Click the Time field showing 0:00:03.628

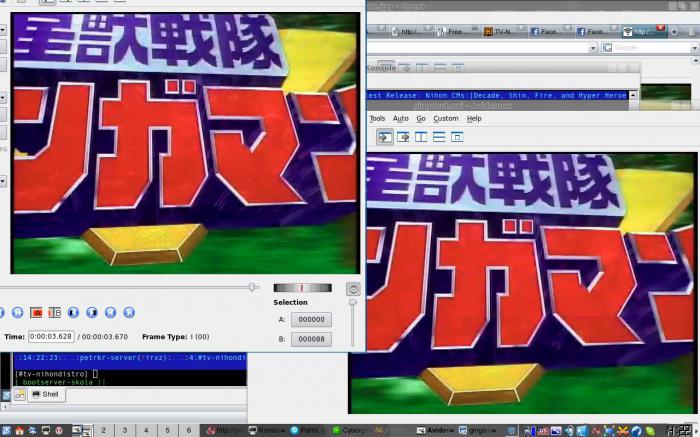[51, 336]
